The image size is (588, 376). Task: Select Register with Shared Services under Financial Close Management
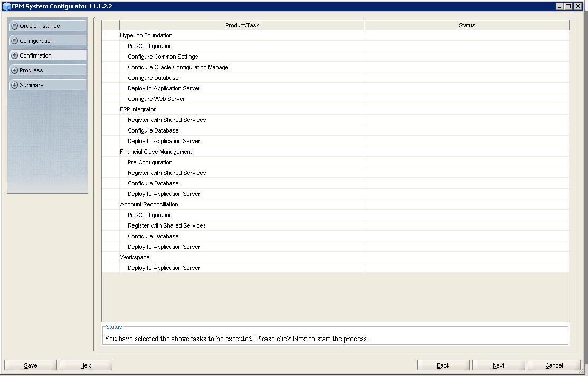click(x=336, y=173)
